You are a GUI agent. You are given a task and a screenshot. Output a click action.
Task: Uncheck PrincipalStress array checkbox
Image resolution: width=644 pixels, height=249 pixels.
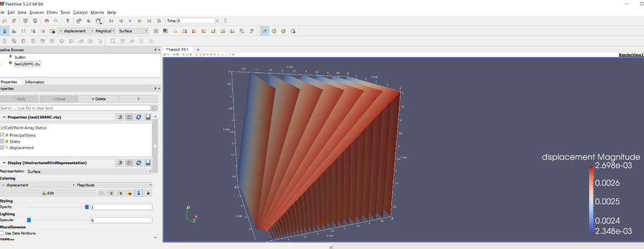tap(3, 135)
